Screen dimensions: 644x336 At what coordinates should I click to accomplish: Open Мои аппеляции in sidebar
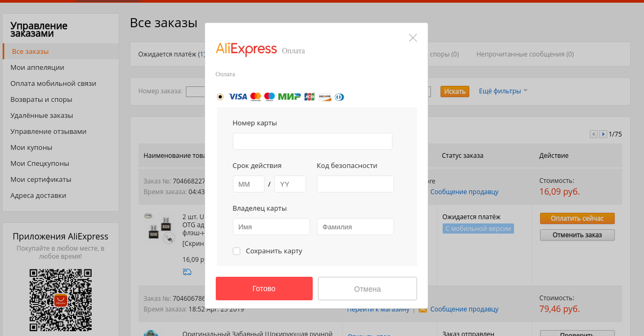38,68
